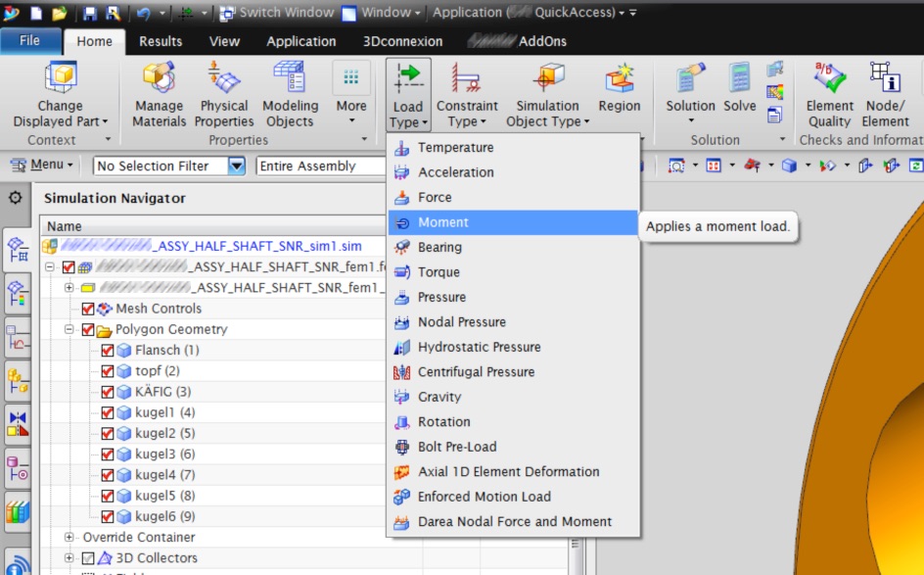Uncheck the Mesh Controls checkbox
The height and width of the screenshot is (575, 924).
pos(88,309)
